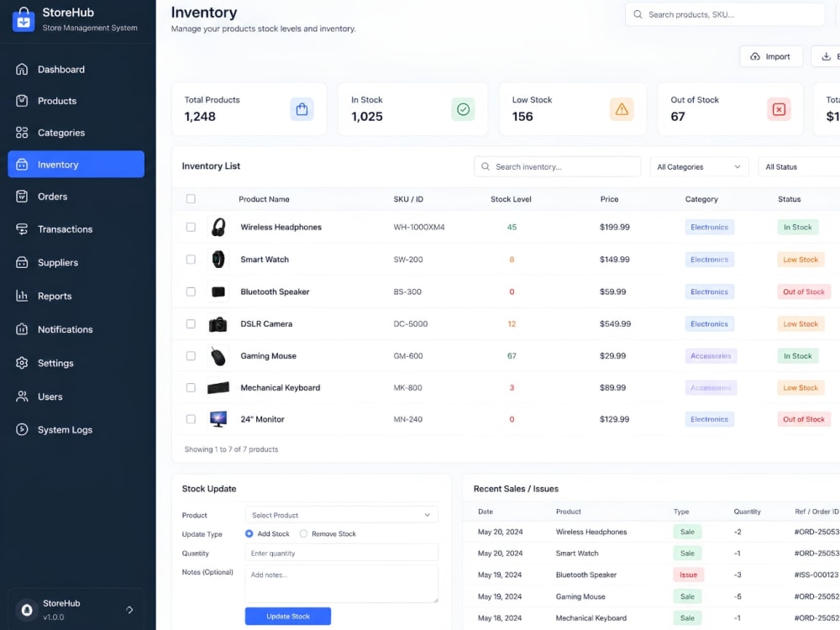Image resolution: width=840 pixels, height=630 pixels.
Task: Click the Low Stock warning triangle icon
Action: [x=622, y=109]
